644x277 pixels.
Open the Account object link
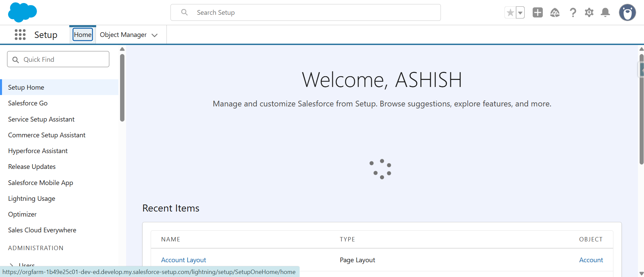click(x=591, y=260)
